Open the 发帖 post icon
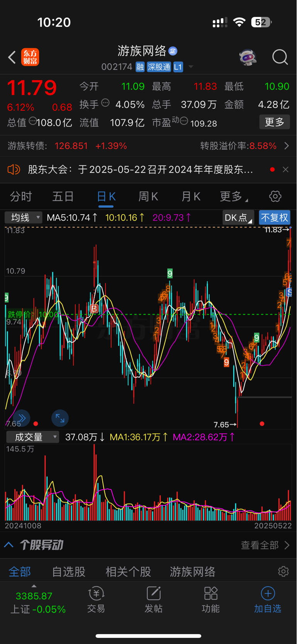This screenshot has height=644, width=297. [153, 600]
